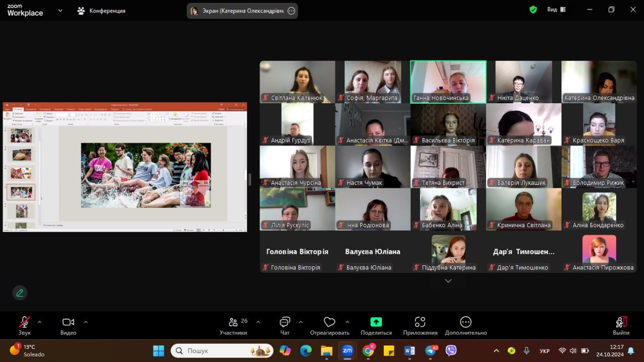Show next page of participants chevron
The width and height of the screenshot is (644, 362).
click(448, 281)
